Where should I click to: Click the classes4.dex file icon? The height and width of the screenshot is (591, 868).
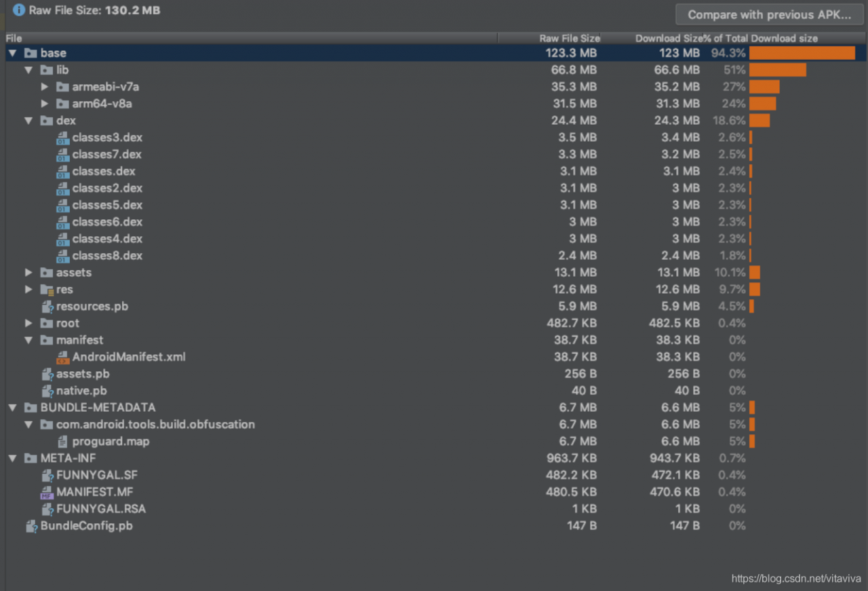(x=62, y=239)
